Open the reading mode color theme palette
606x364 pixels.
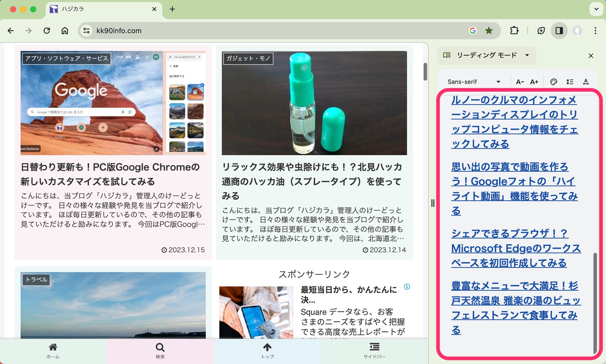tap(554, 82)
